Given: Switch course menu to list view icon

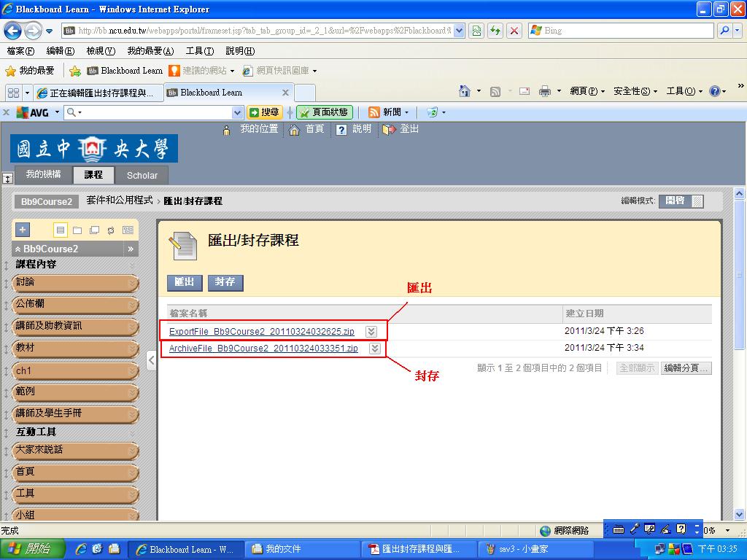Looking at the screenshot, I should (61, 230).
